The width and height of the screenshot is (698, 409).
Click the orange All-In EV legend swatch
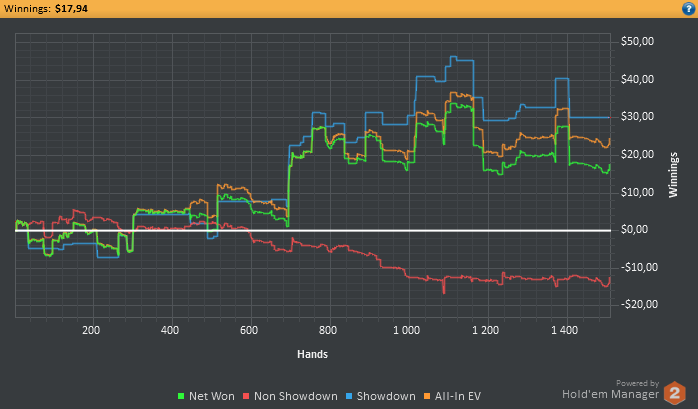tap(427, 396)
